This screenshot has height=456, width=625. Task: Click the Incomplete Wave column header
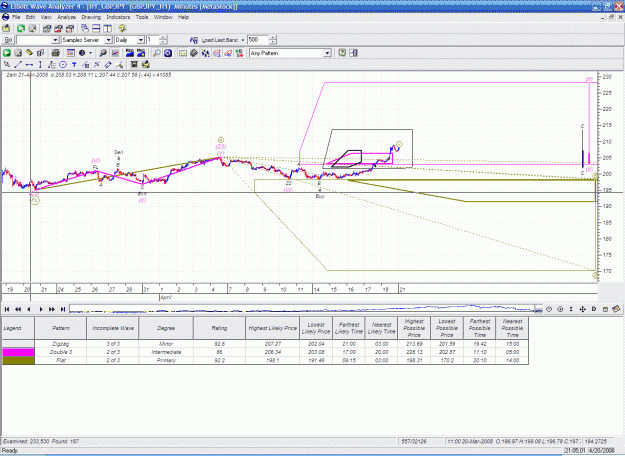tap(113, 328)
